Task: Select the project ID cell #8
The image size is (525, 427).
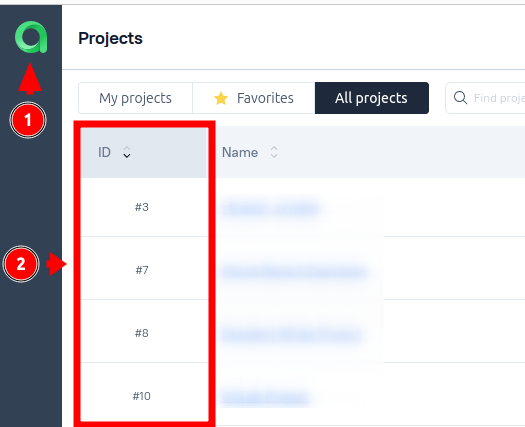Action: 142,333
